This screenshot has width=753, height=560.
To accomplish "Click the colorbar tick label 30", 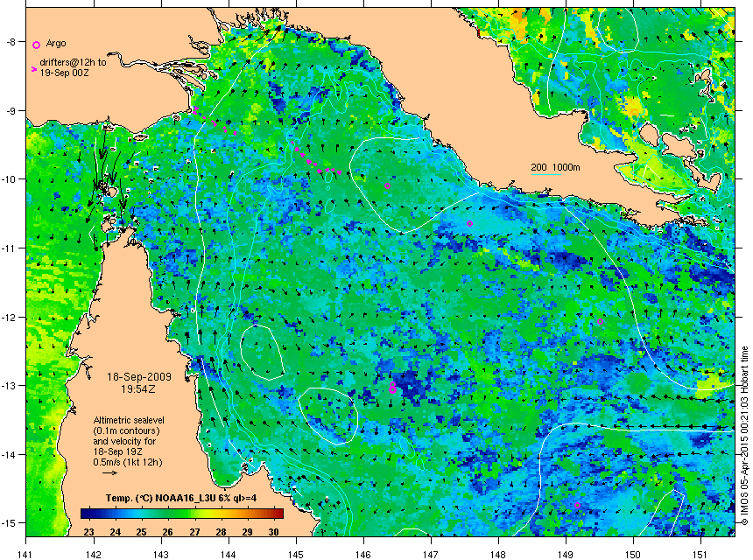I will [x=274, y=532].
